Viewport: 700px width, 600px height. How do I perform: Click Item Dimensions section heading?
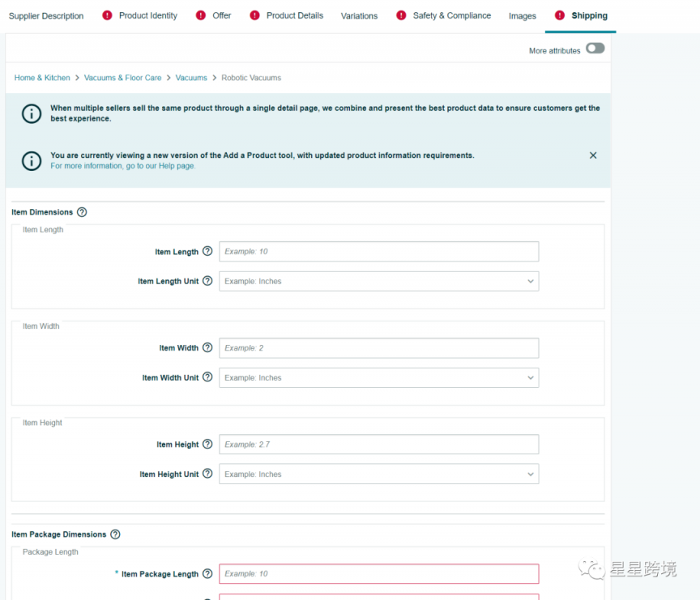pos(42,212)
